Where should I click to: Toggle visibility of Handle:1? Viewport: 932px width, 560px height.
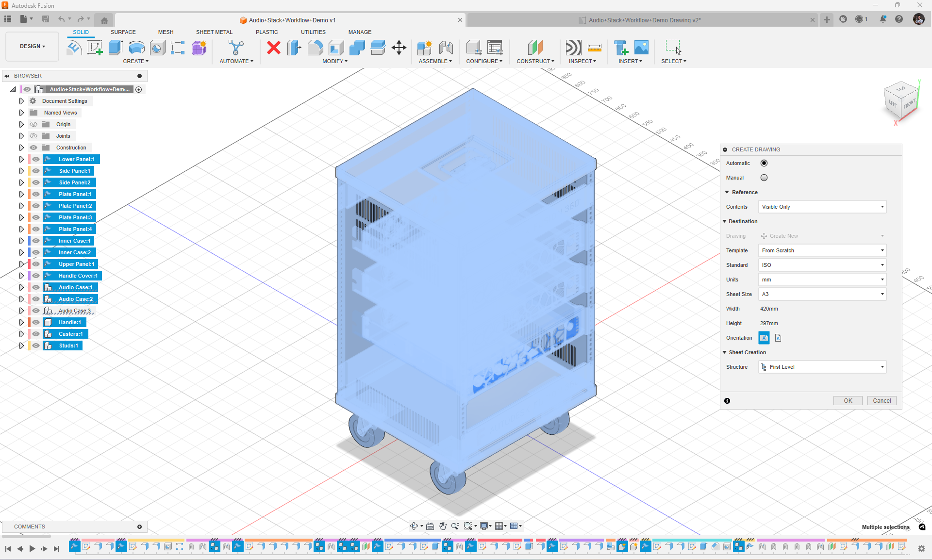[x=36, y=322]
